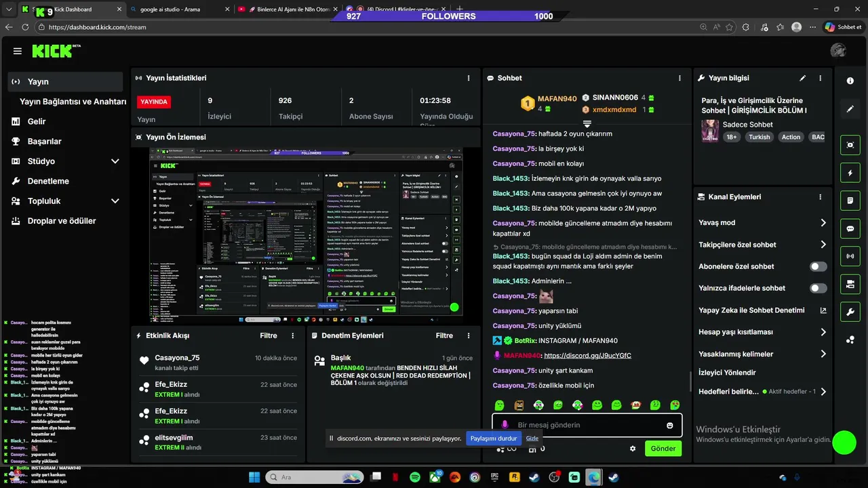Open the hamburger menu next to Kick logo
The image size is (868, 488).
tap(18, 52)
